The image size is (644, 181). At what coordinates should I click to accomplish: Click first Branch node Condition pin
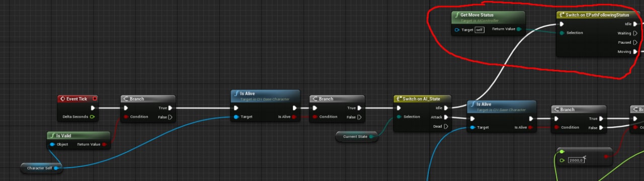pyautogui.click(x=126, y=117)
